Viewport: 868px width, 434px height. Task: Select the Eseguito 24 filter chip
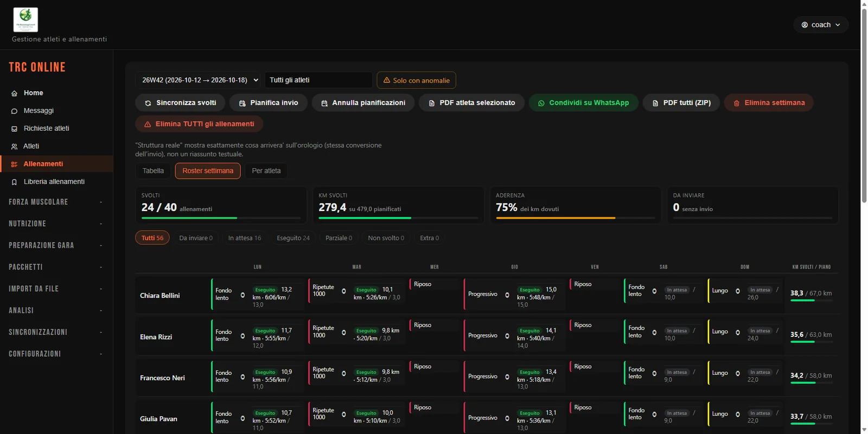coord(293,238)
